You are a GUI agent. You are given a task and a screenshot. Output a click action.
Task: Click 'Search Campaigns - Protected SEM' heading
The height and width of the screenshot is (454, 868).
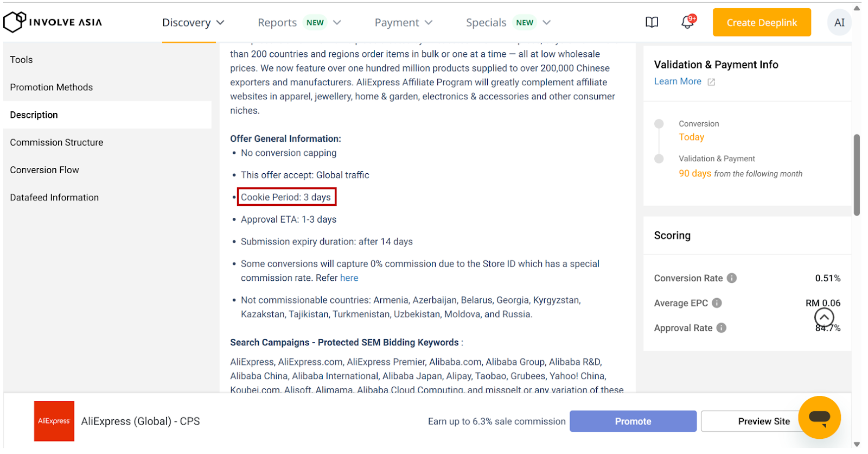344,343
